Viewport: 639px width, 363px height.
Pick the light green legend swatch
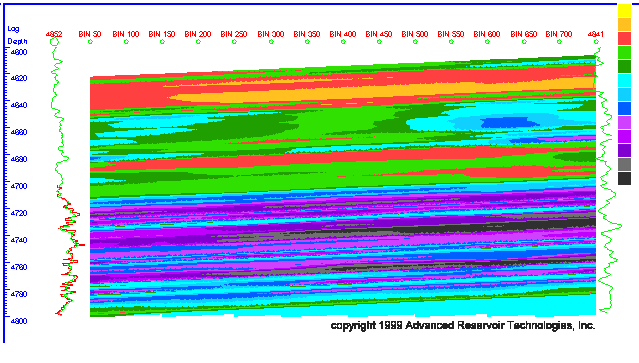(x=624, y=52)
